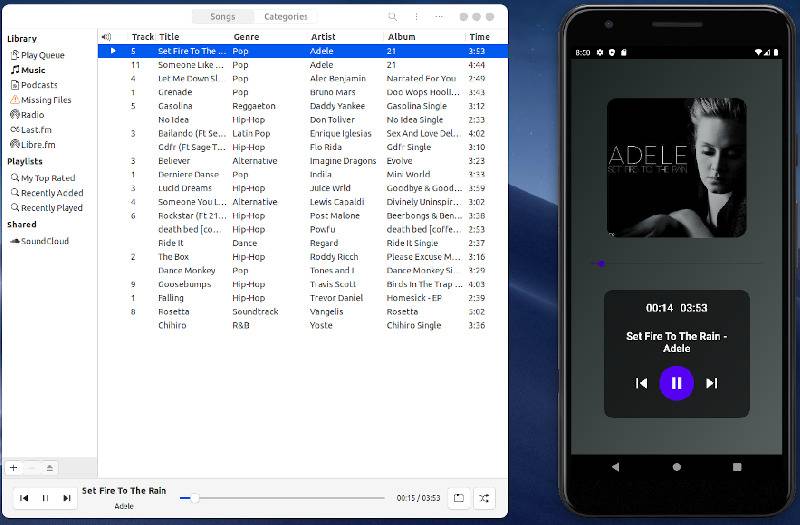Tap the purple pause button on phone
This screenshot has width=800, height=525.
pos(677,383)
